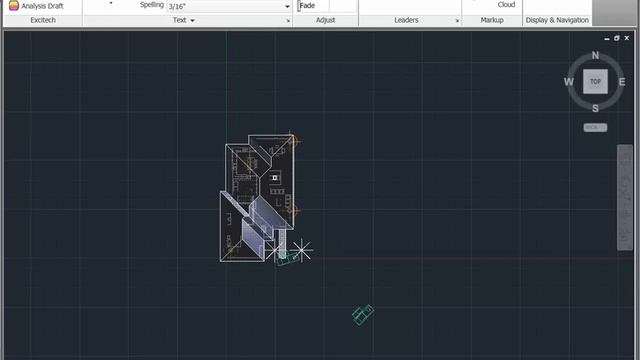The image size is (640, 360).
Task: Click the vertical navigation bar on right edge
Action: tap(624, 197)
